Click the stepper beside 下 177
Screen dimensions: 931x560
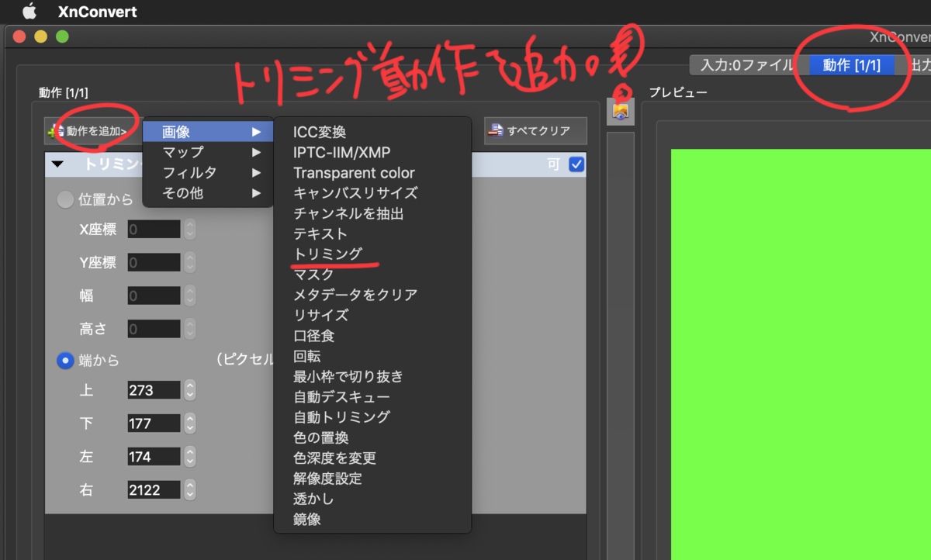(190, 423)
